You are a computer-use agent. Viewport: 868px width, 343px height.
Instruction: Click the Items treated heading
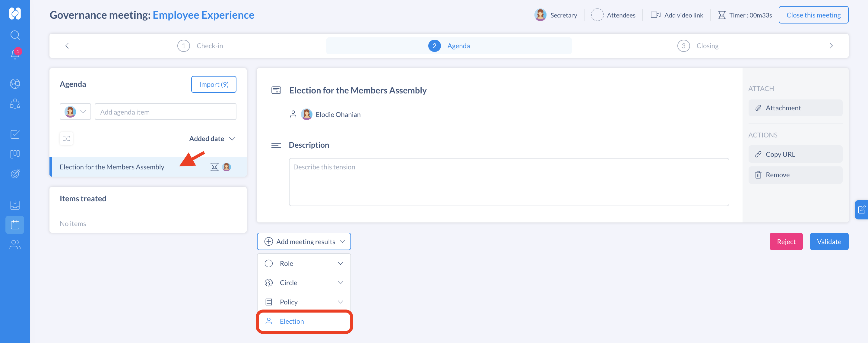coord(83,199)
